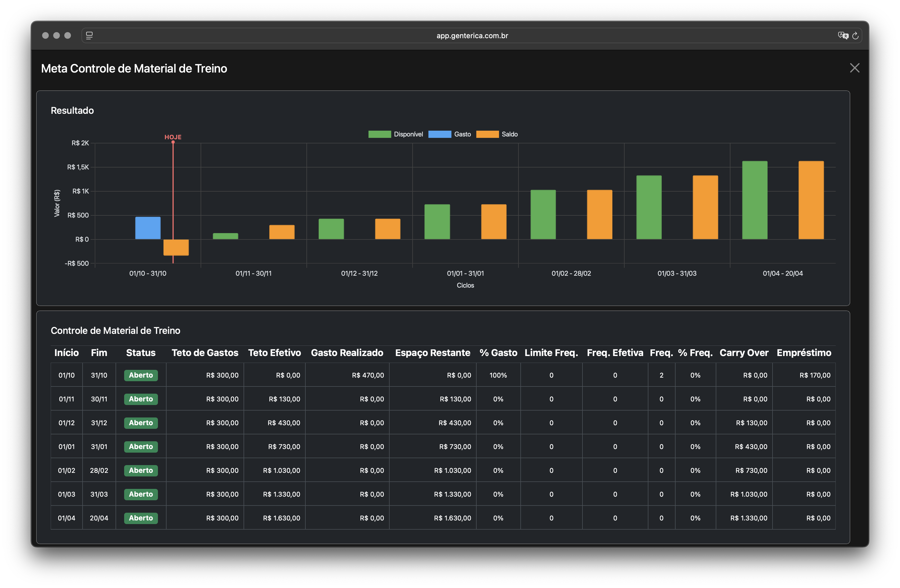The image size is (900, 588).
Task: Click the Teto de Gastos column header
Action: click(205, 353)
